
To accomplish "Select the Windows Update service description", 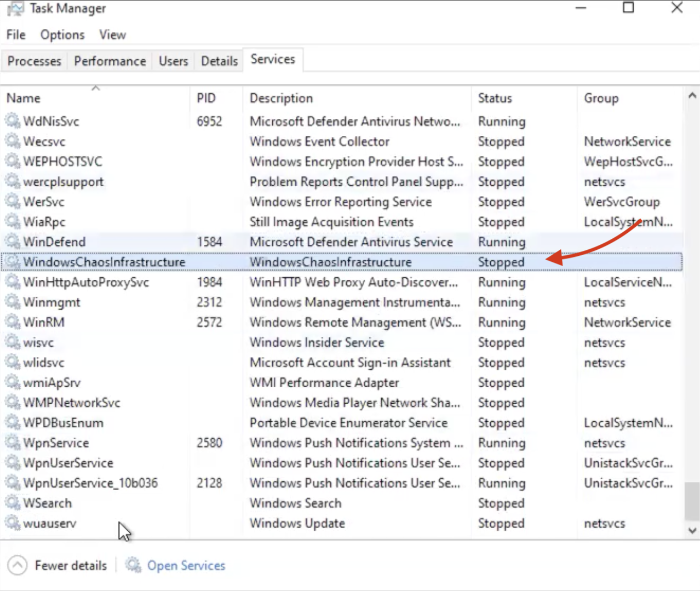I will click(297, 523).
